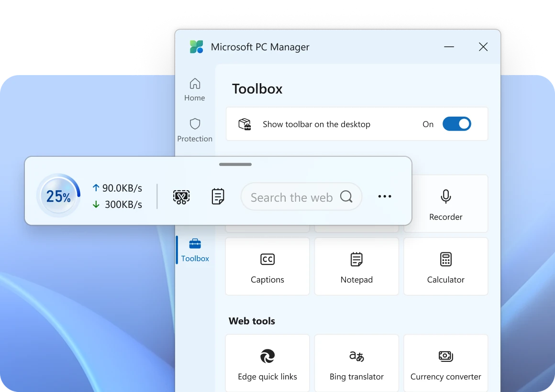Viewport: 555px width, 392px height.
Task: Open more options via the ellipsis menu
Action: (385, 196)
